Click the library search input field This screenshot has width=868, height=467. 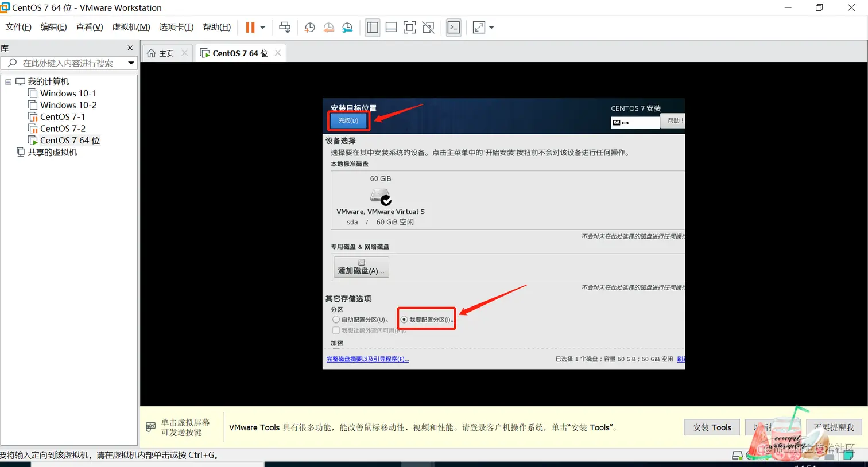(x=68, y=63)
